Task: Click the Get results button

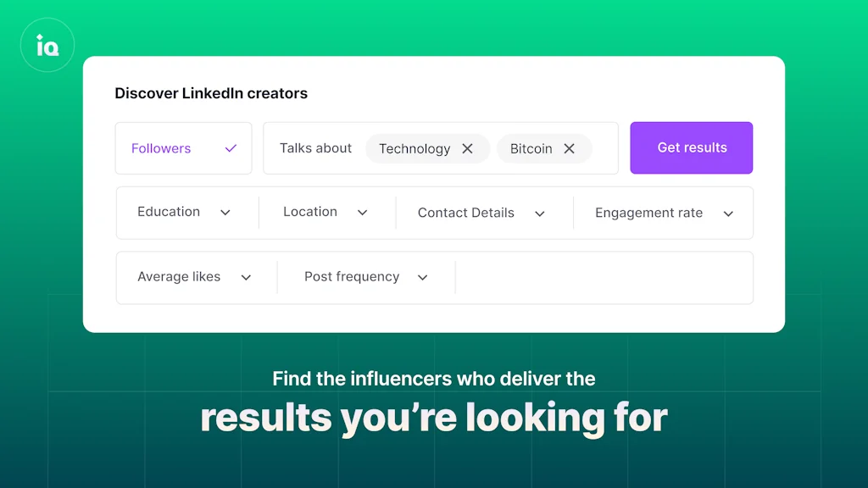Action: coord(692,147)
